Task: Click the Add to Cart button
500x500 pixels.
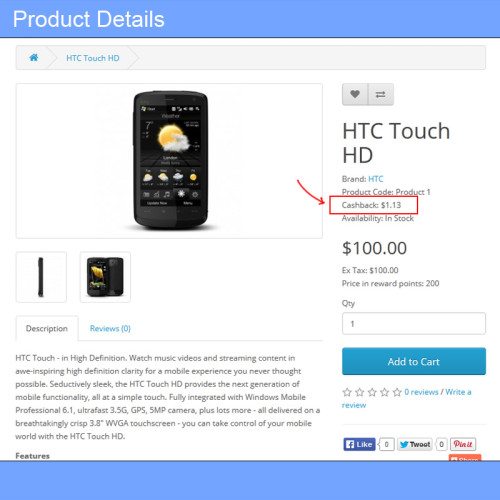Action: click(x=414, y=361)
